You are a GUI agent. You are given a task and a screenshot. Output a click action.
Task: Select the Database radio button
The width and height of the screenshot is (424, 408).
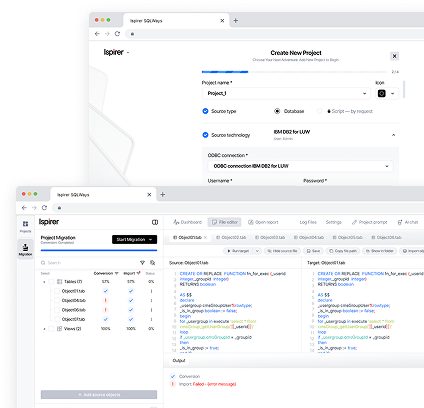(277, 111)
